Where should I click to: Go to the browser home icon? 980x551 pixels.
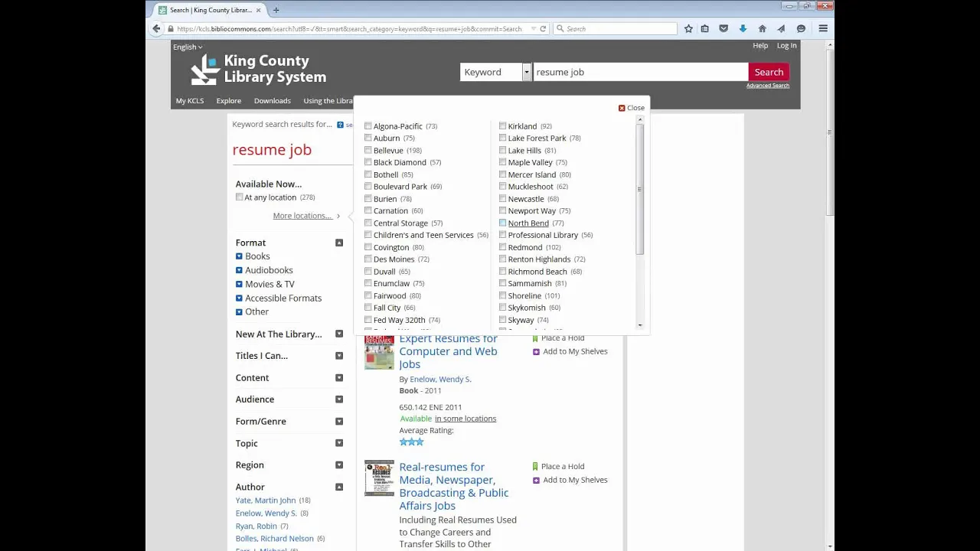tap(762, 28)
